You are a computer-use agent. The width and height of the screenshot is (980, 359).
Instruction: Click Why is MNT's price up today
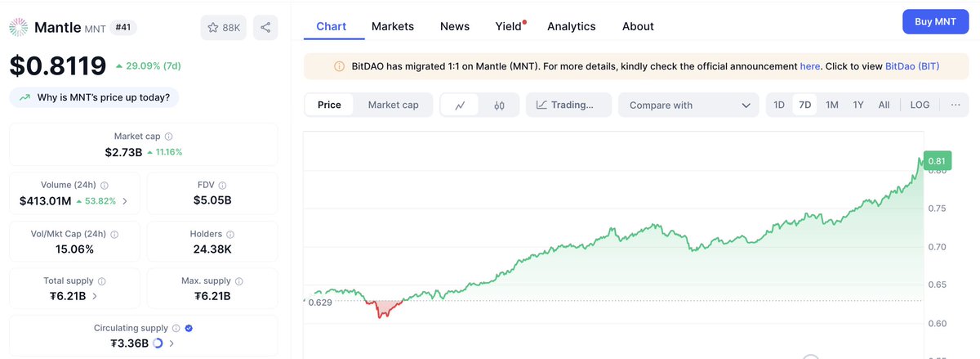[x=94, y=97]
